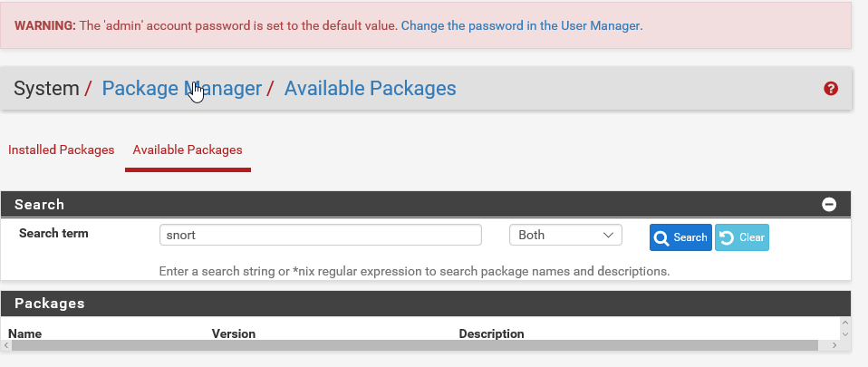The image size is (868, 367).
Task: Click the magnifier icon in Search button
Action: pyautogui.click(x=662, y=237)
